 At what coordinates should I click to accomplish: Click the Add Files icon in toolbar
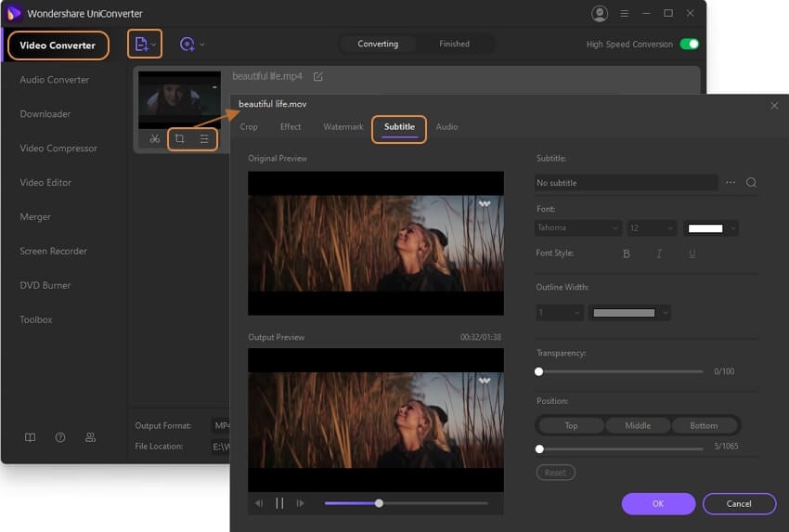pos(141,45)
